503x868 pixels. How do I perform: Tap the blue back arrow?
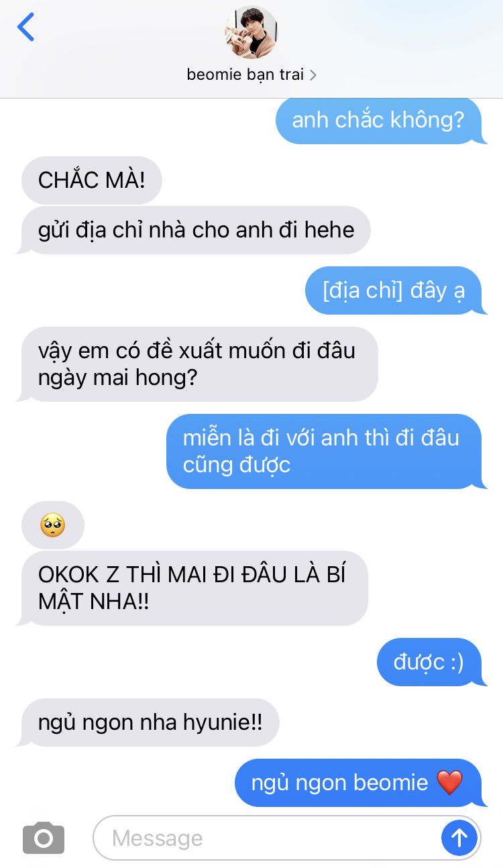(25, 28)
